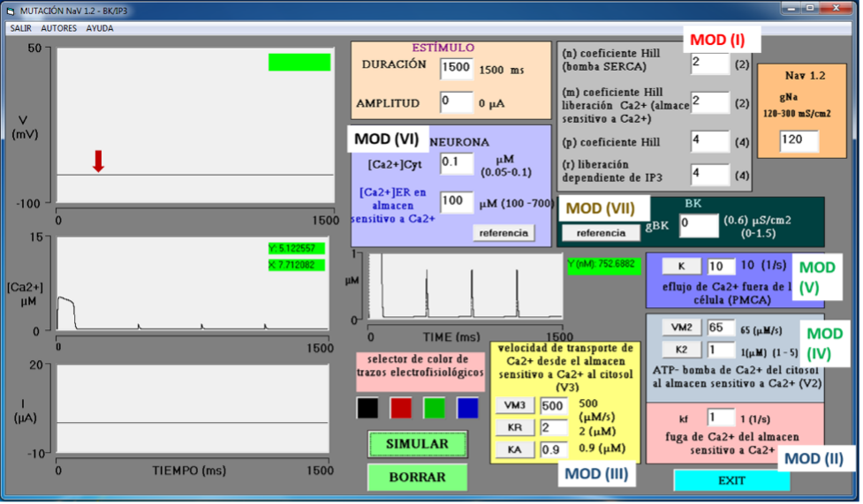Image resolution: width=863 pixels, height=504 pixels.
Task: Click the application icon in title bar
Action: coord(11,8)
